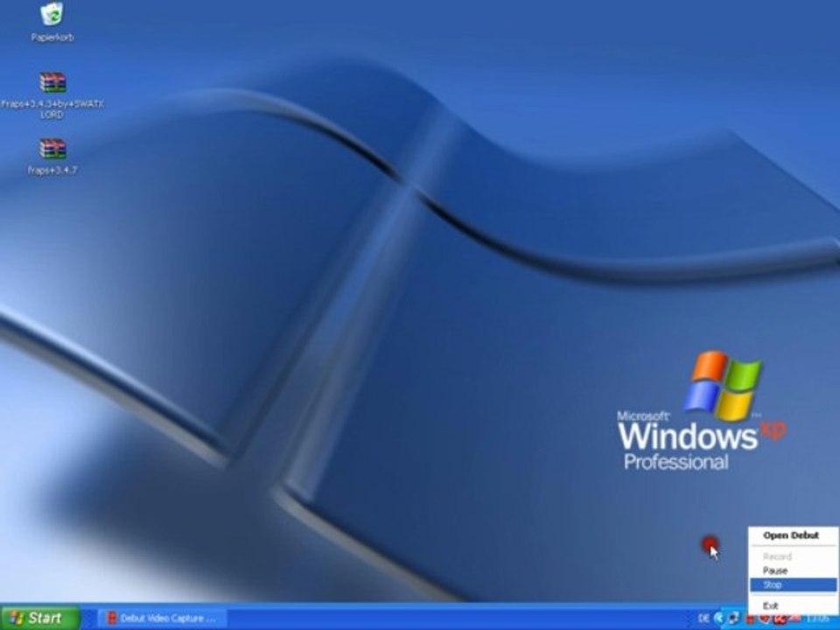Click Open Debut in the tray menu
The height and width of the screenshot is (630, 840).
point(791,535)
